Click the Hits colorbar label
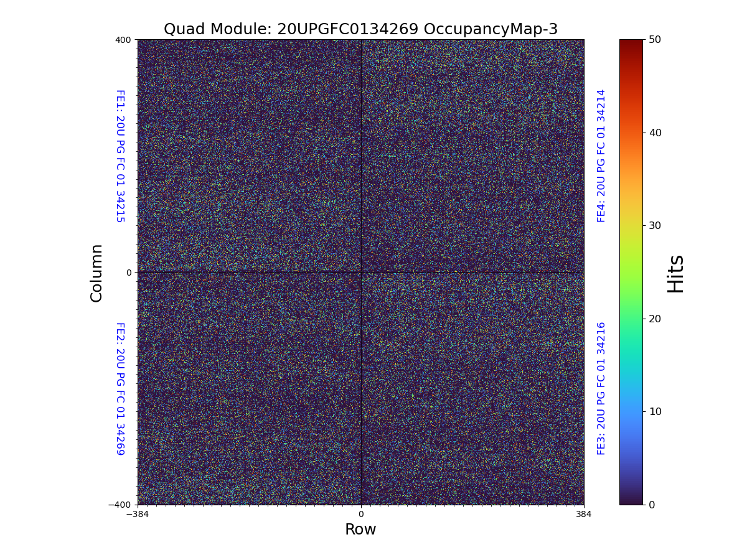 [x=675, y=273]
